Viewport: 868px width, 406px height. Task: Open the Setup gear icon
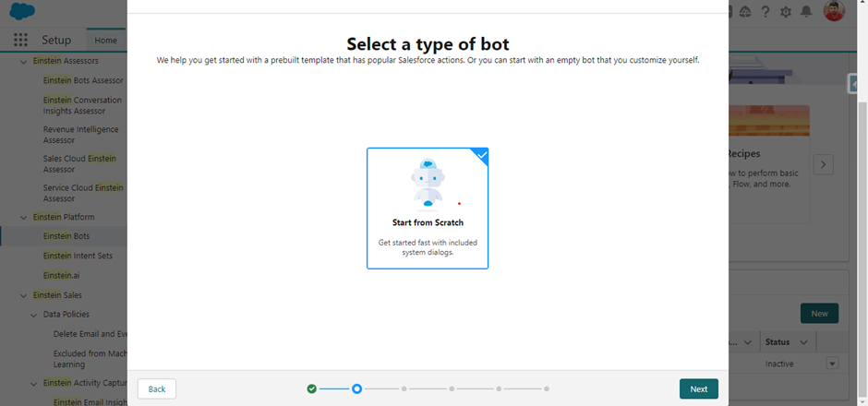pos(786,12)
